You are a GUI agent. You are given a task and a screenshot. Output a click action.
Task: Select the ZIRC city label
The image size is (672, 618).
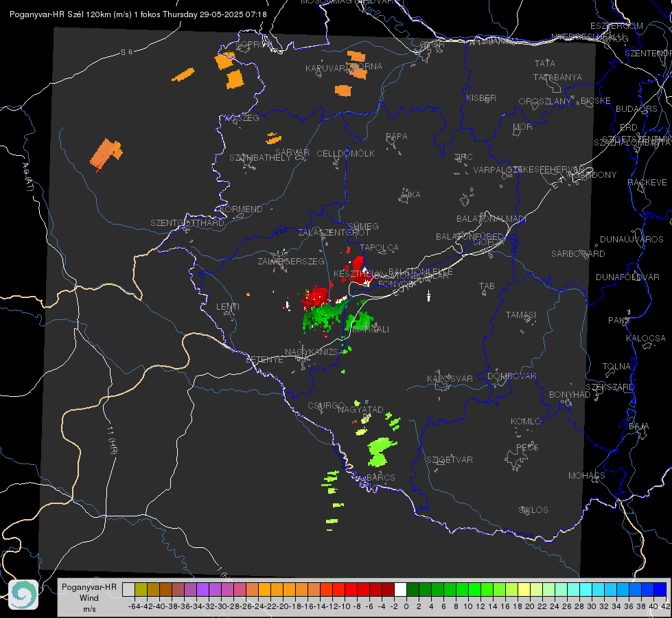463,157
